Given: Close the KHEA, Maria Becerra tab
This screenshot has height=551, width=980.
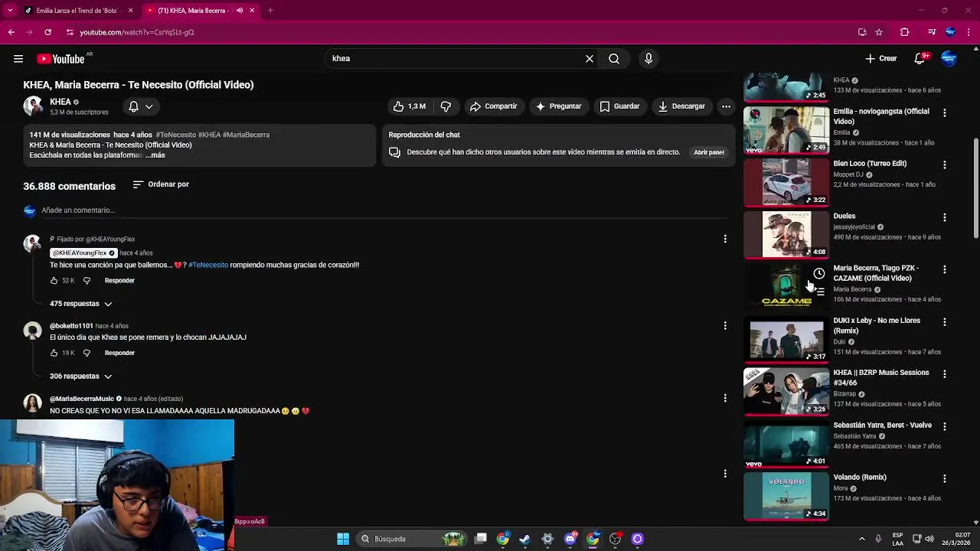Looking at the screenshot, I should 252,11.
